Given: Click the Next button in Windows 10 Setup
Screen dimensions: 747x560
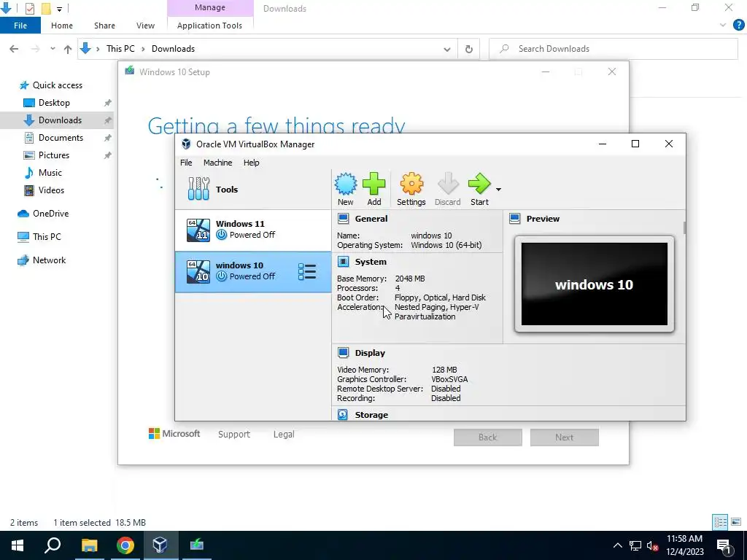Looking at the screenshot, I should click(565, 437).
